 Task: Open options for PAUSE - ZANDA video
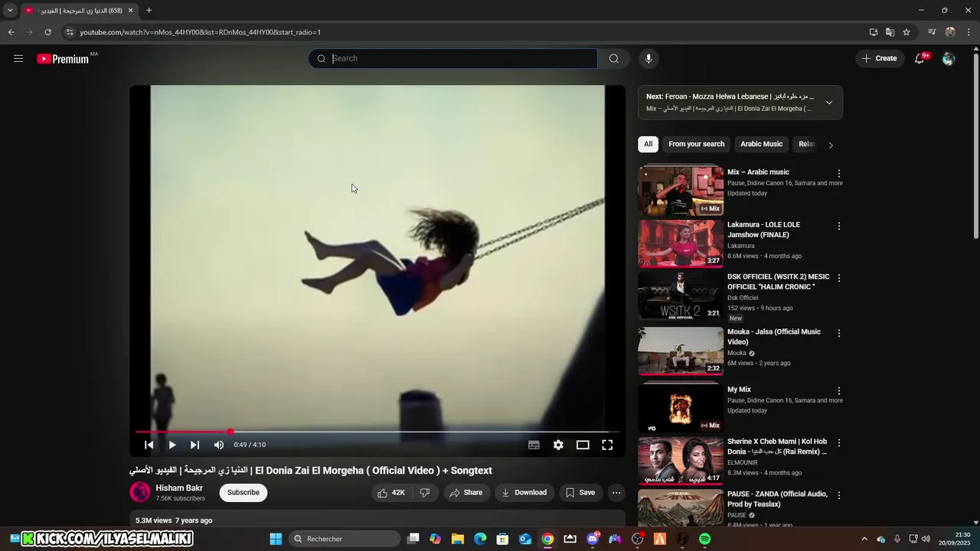pos(839,495)
